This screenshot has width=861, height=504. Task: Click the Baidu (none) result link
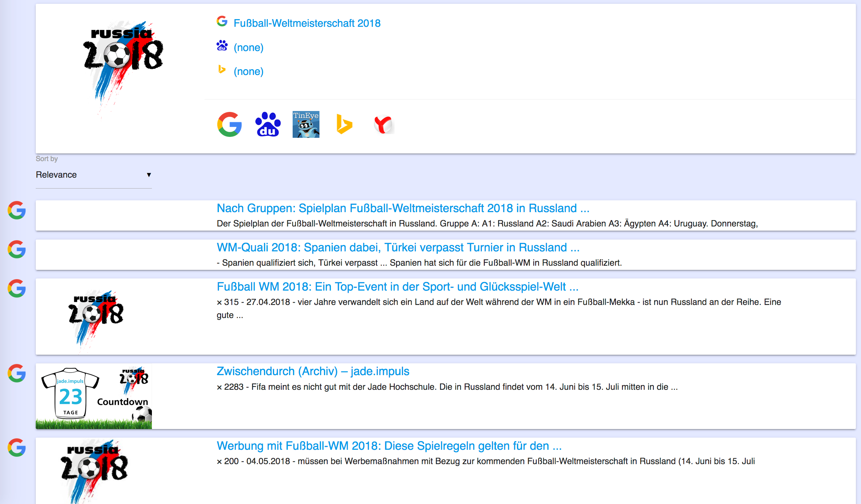pos(248,48)
